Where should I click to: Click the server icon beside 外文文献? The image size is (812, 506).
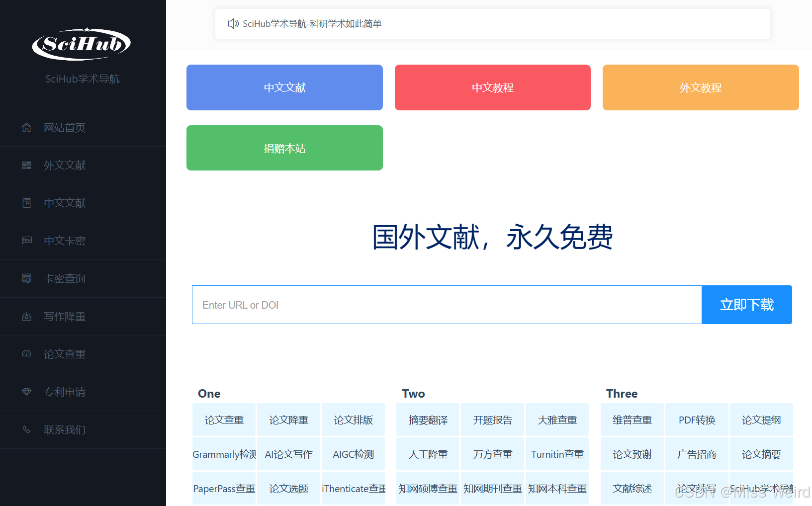tap(27, 166)
